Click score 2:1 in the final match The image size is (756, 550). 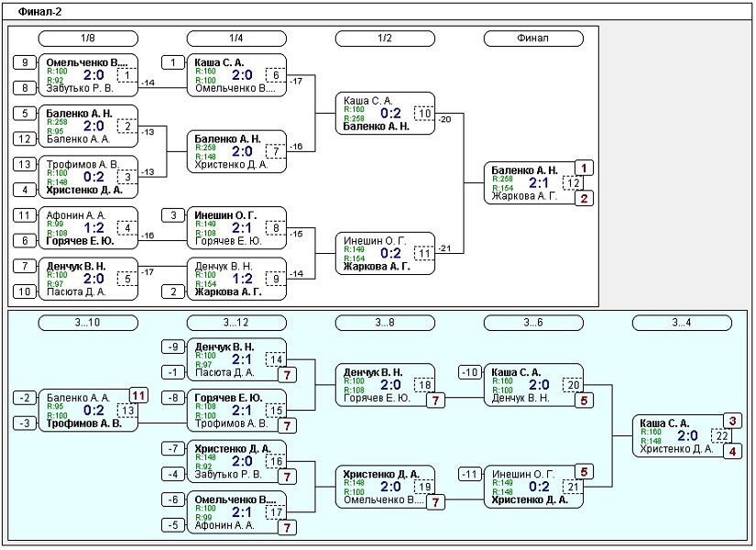click(539, 182)
